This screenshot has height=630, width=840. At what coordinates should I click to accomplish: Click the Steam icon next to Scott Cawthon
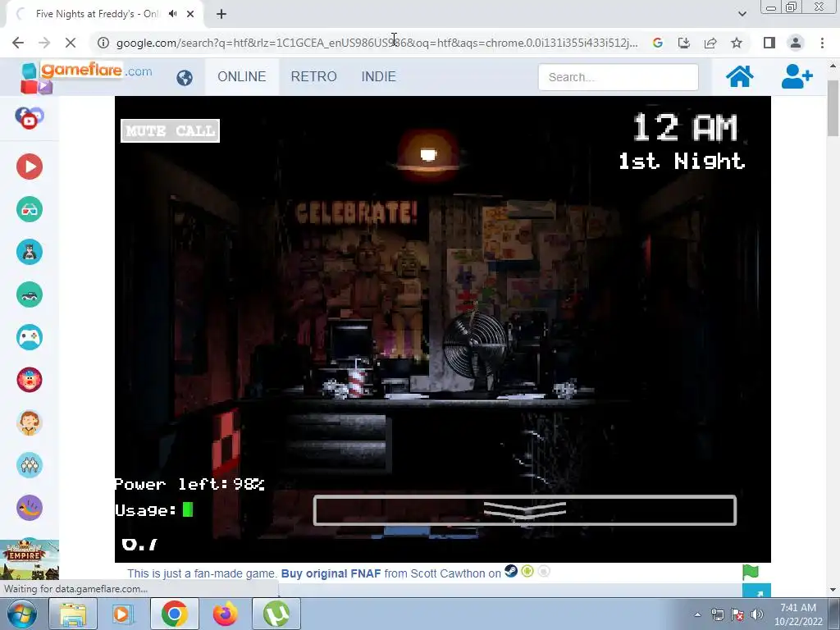(511, 572)
